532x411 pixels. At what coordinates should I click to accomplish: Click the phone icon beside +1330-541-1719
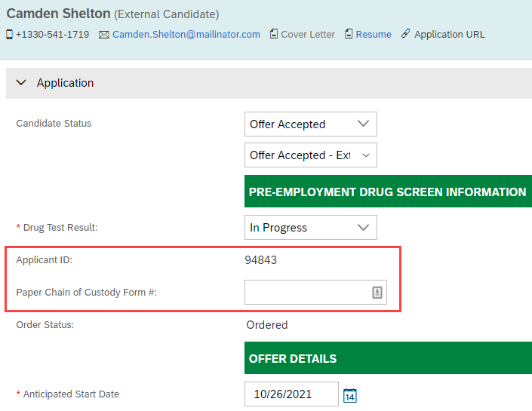(x=10, y=35)
